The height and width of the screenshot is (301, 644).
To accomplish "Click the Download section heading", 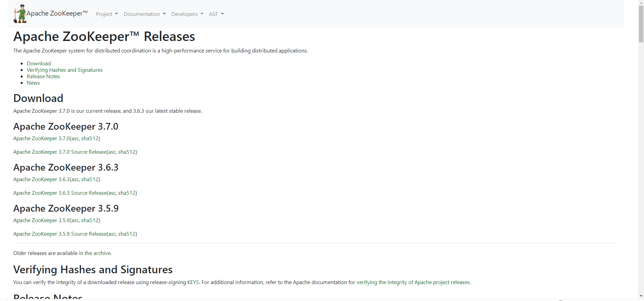I will pyautogui.click(x=38, y=98).
